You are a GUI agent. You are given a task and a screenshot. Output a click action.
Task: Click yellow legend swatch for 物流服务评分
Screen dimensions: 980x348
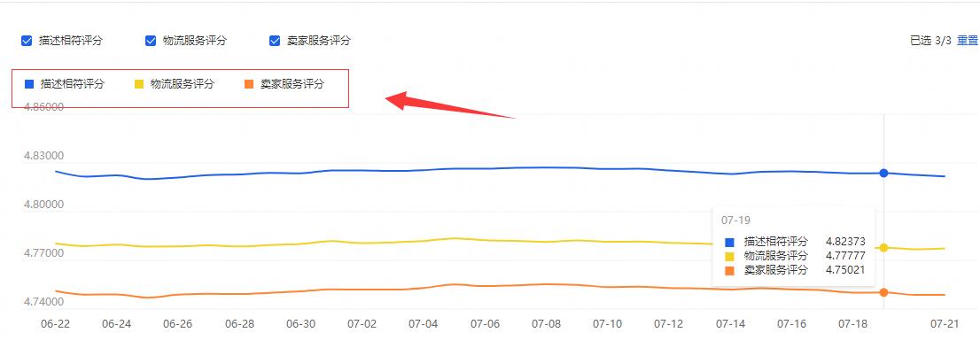[139, 84]
